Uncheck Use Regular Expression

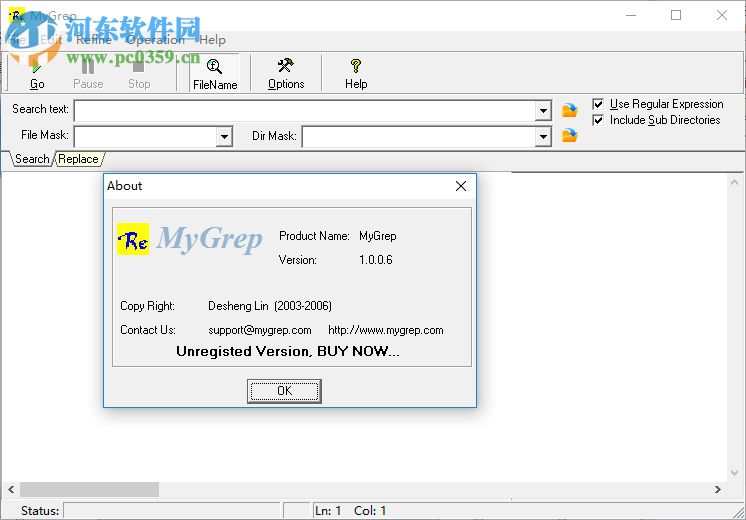point(598,104)
